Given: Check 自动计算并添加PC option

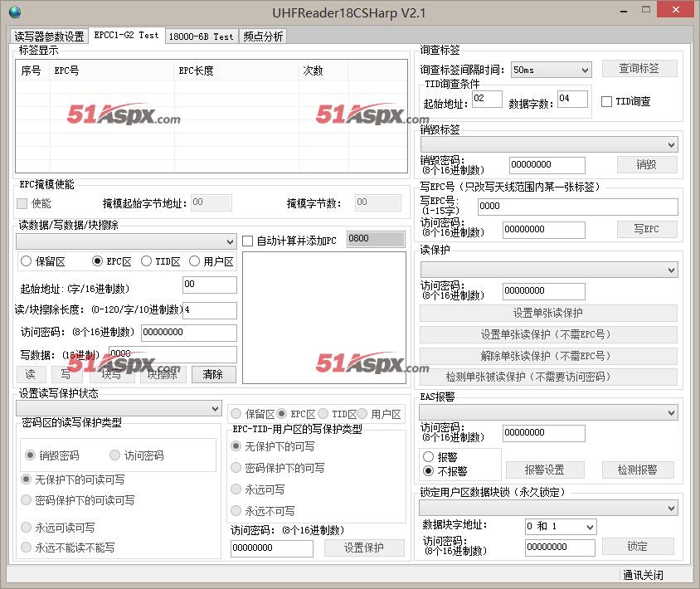Looking at the screenshot, I should tap(248, 241).
